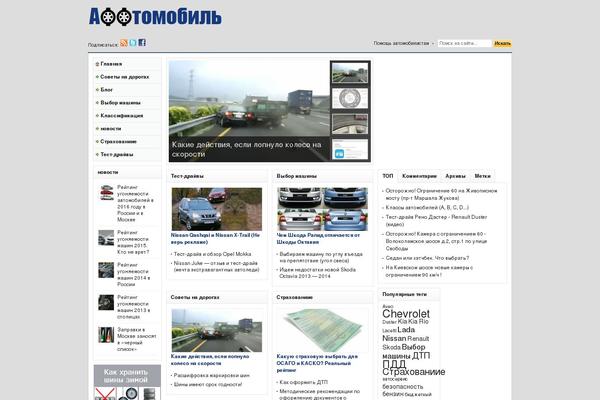Switch to the Комментарии tab
The image size is (600, 400).
[420, 175]
